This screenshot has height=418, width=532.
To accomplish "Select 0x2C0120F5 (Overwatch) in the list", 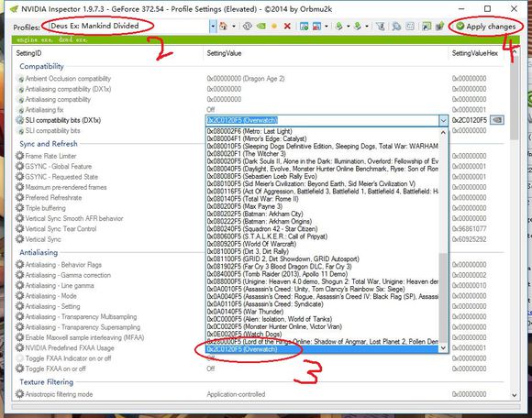I will pyautogui.click(x=322, y=349).
